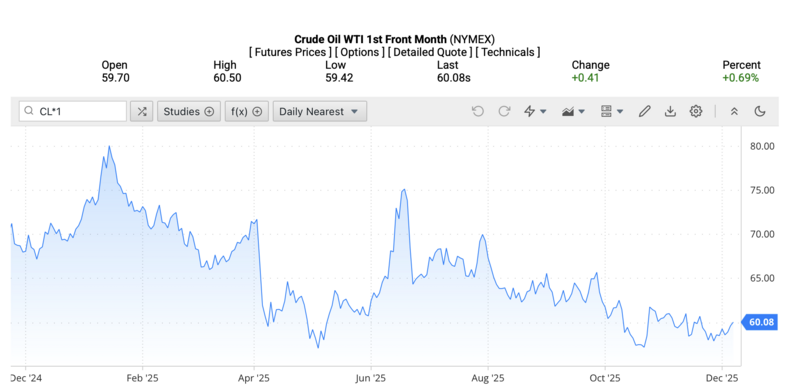Expand the Daily Nearest dropdown
The width and height of the screenshot is (800, 387).
(320, 111)
